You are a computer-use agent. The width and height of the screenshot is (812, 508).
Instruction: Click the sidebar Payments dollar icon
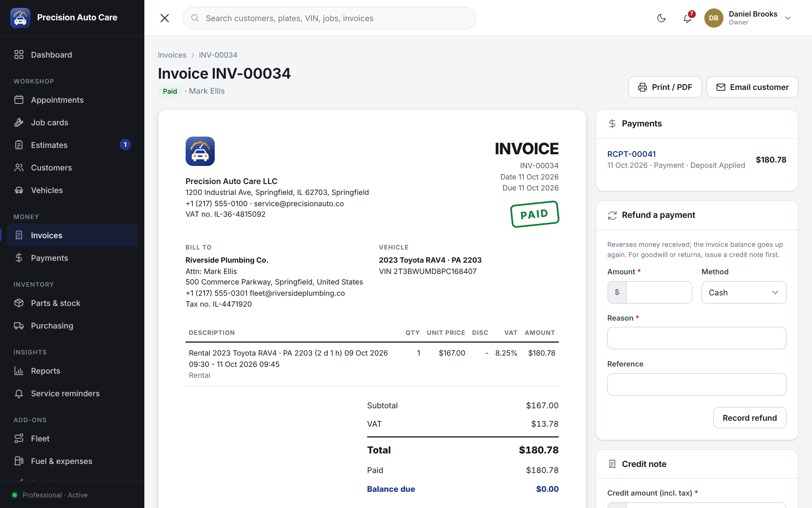tap(19, 258)
